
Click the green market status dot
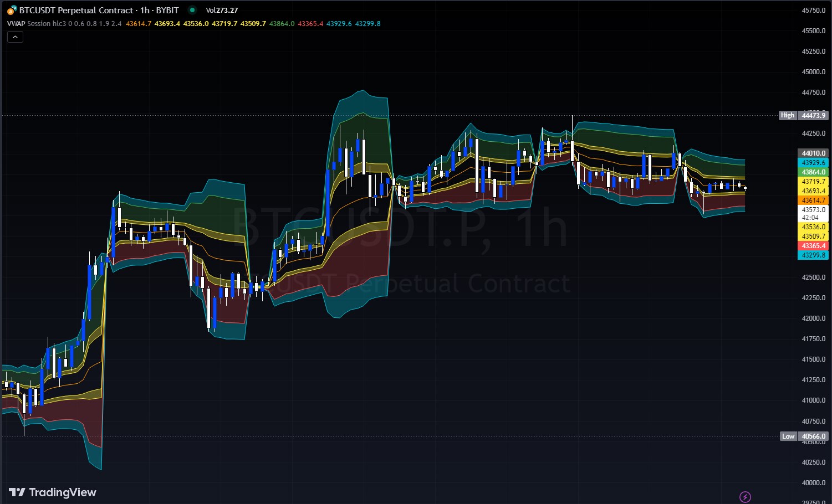192,10
